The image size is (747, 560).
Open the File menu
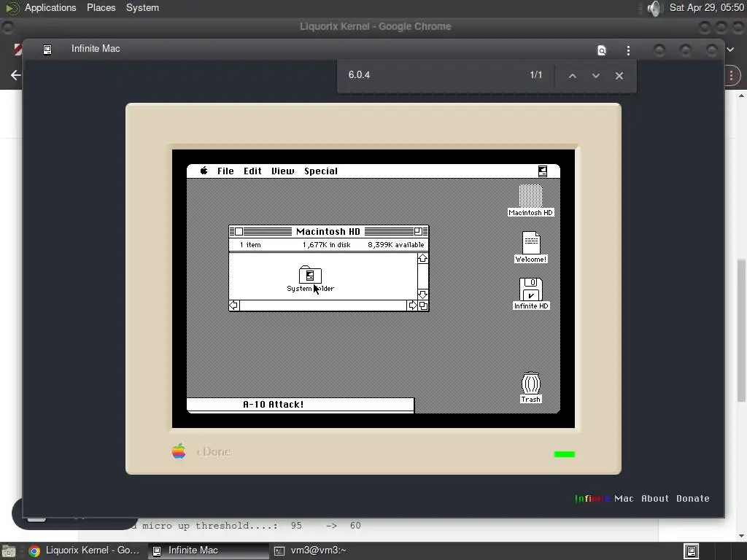pyautogui.click(x=225, y=171)
